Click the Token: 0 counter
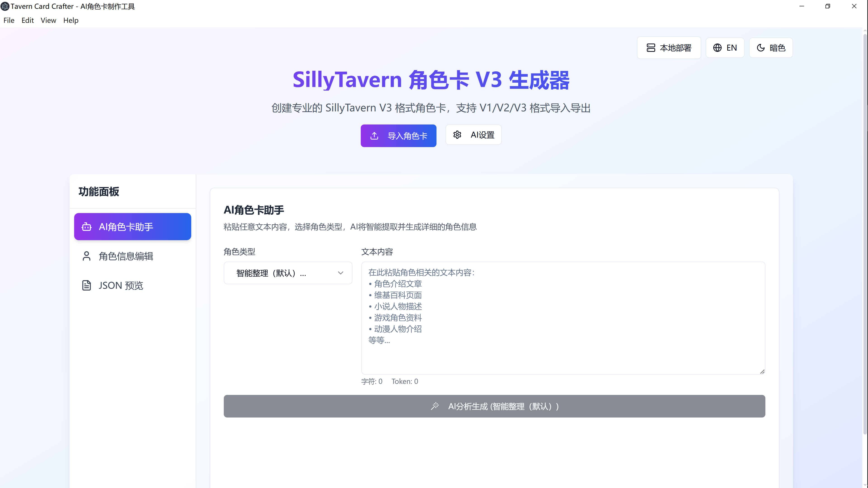The height and width of the screenshot is (488, 868). [405, 381]
